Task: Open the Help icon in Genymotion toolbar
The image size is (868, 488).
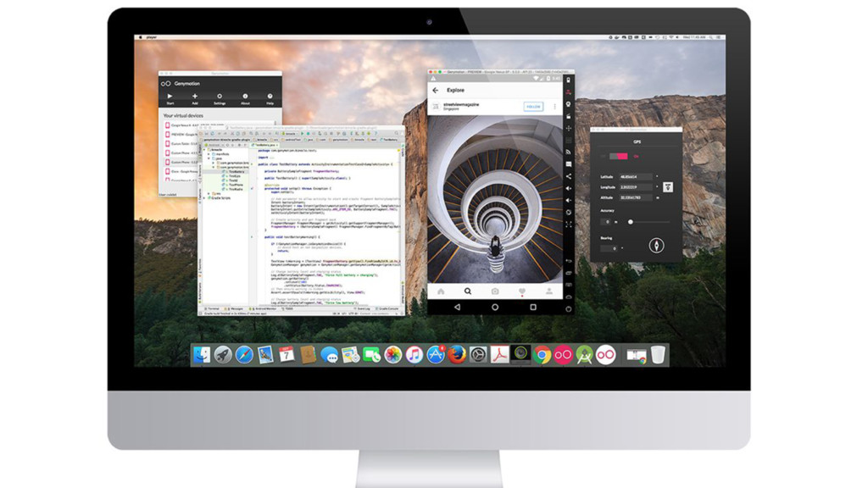Action: (270, 98)
